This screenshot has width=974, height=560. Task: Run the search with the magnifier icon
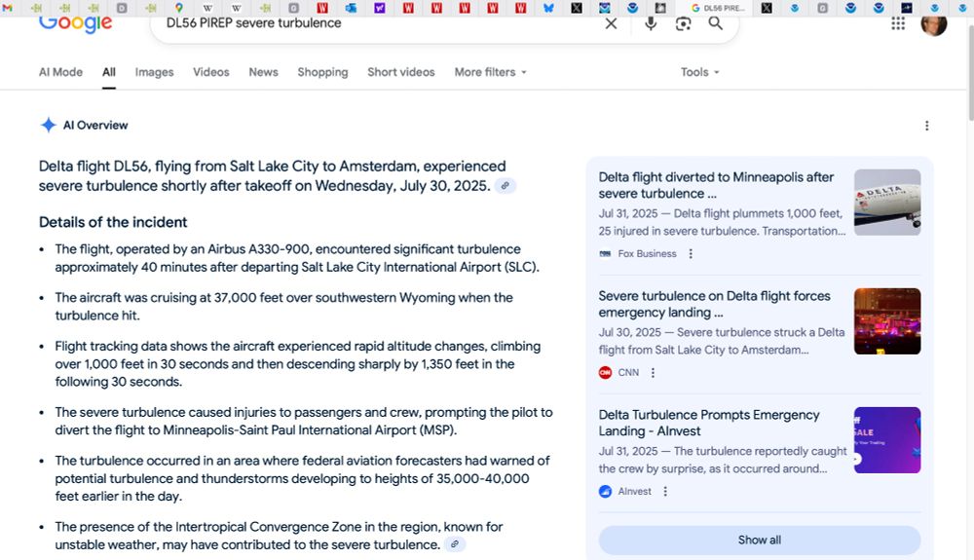pyautogui.click(x=716, y=23)
